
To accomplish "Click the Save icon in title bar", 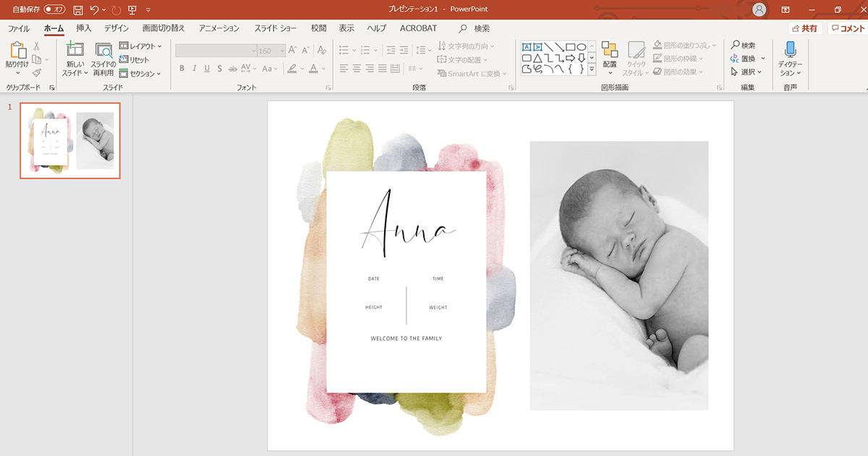I will [78, 10].
